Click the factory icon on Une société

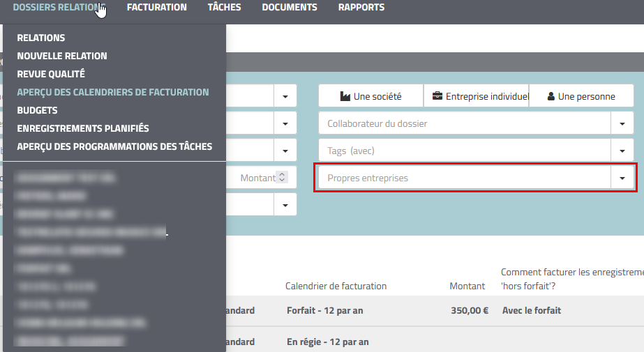click(x=345, y=96)
